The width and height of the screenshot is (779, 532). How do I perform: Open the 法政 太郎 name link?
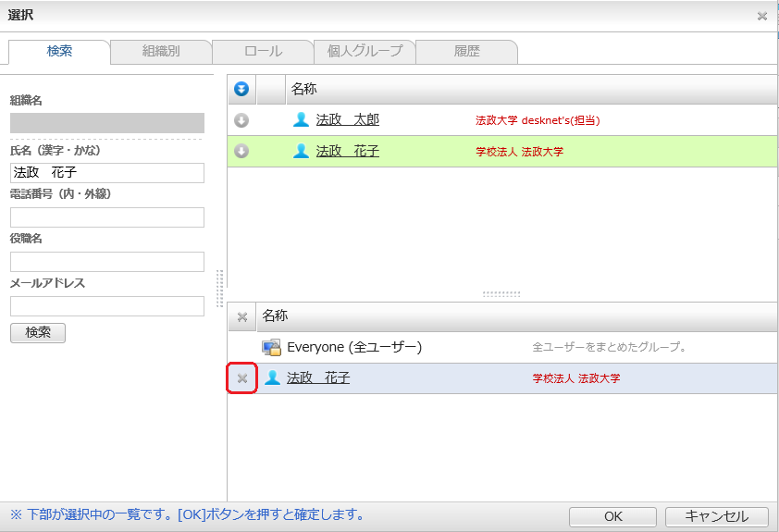click(347, 119)
